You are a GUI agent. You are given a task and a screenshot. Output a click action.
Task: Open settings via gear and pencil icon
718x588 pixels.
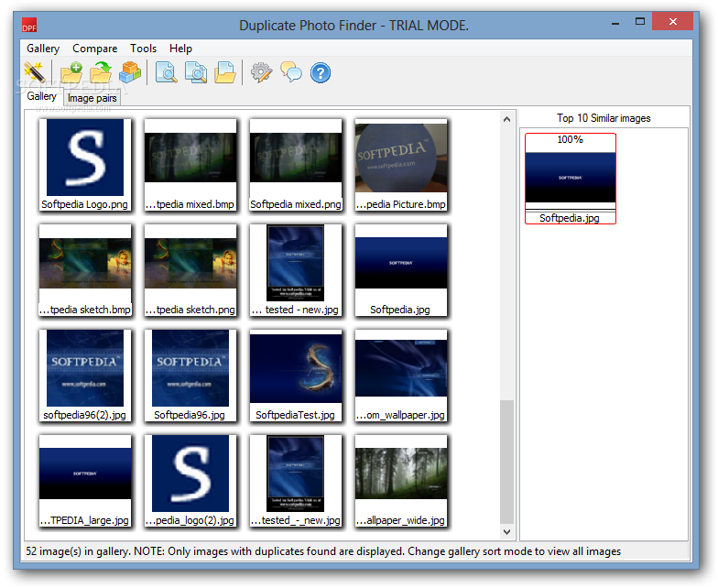coord(262,72)
